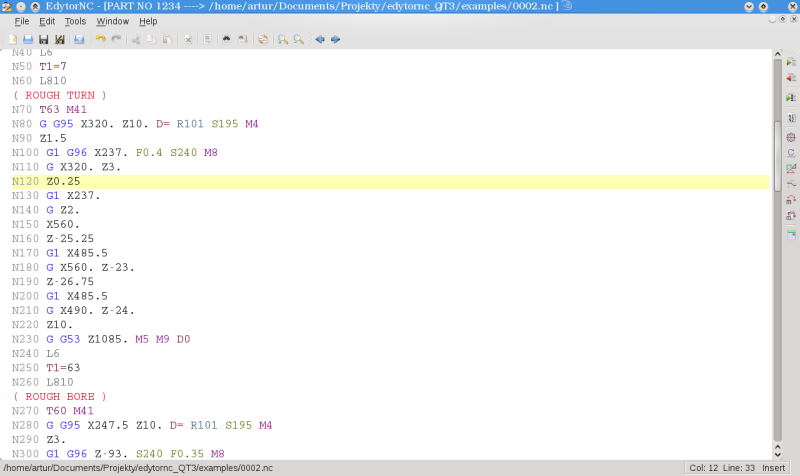Open the Tools menu

pos(75,21)
